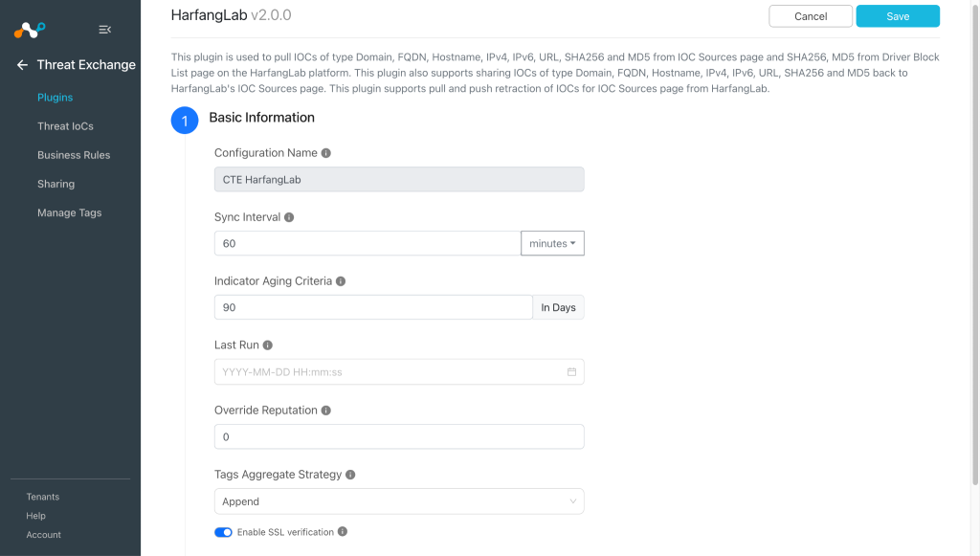Screen dimensions: 980x556
Task: Go back with Threat Exchange arrow
Action: click(x=23, y=65)
